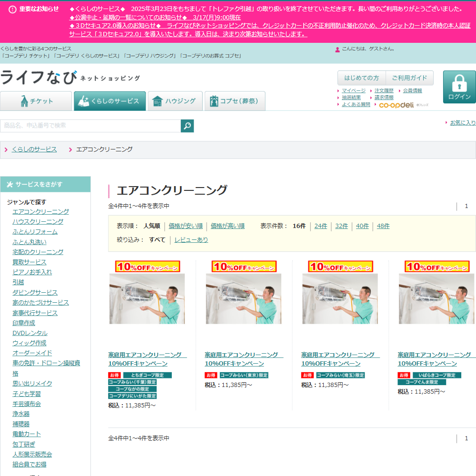Click the magnifying glass search button
Image resolution: width=476 pixels, height=476 pixels.
point(187,126)
